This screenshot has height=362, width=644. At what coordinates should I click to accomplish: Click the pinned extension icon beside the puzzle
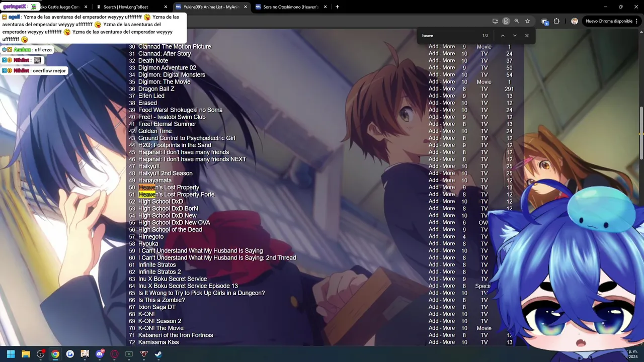coord(544,21)
